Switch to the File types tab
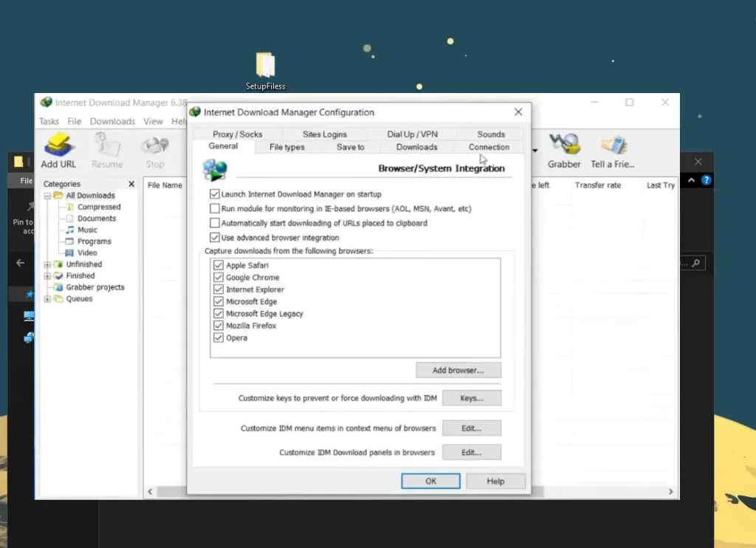This screenshot has height=548, width=756. 287,147
